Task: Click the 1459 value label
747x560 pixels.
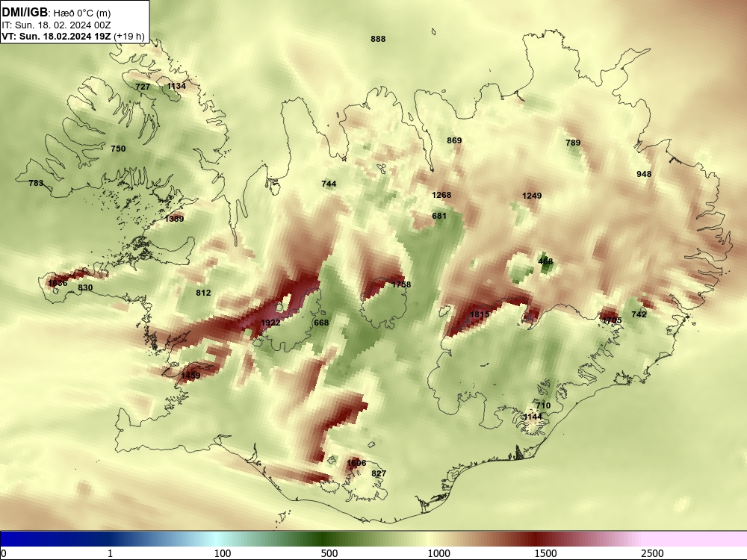Action: pos(190,376)
